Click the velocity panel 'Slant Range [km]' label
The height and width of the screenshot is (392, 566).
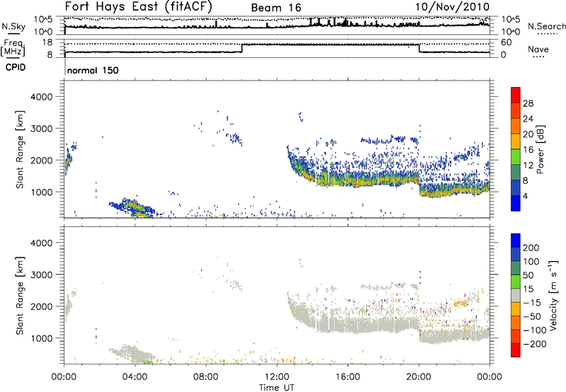click(21, 296)
